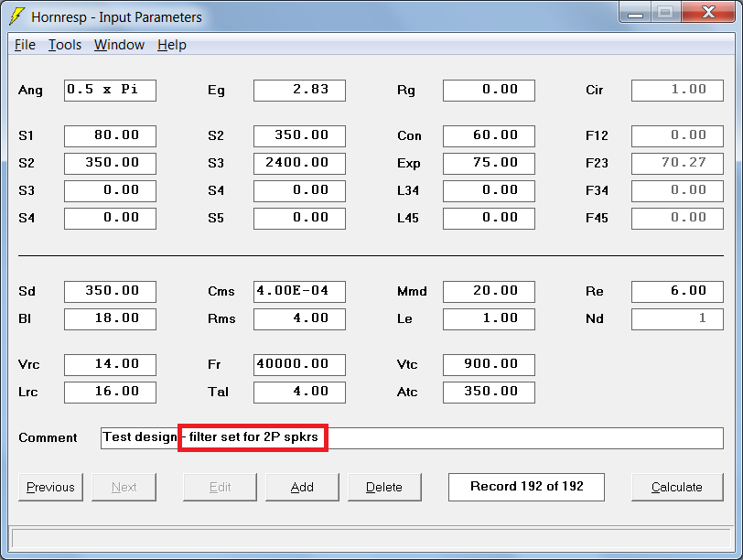Click the Delete button

tap(384, 487)
